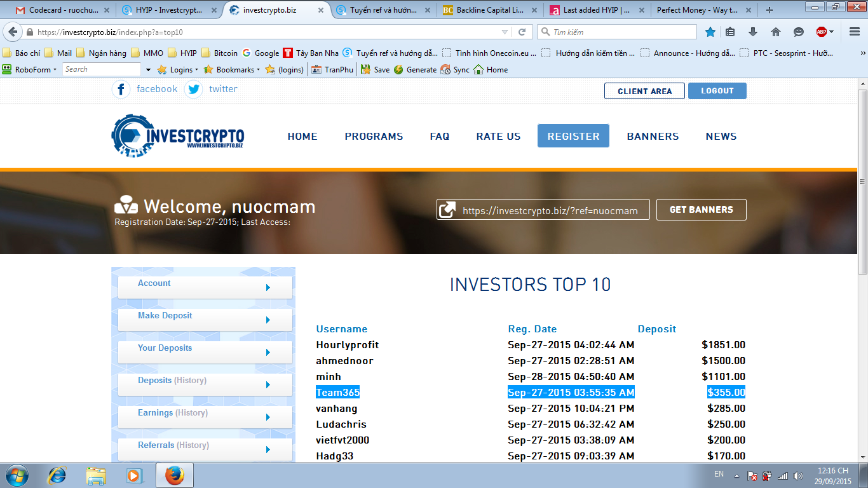Open the Google bookmark
868x488 pixels.
coord(261,53)
